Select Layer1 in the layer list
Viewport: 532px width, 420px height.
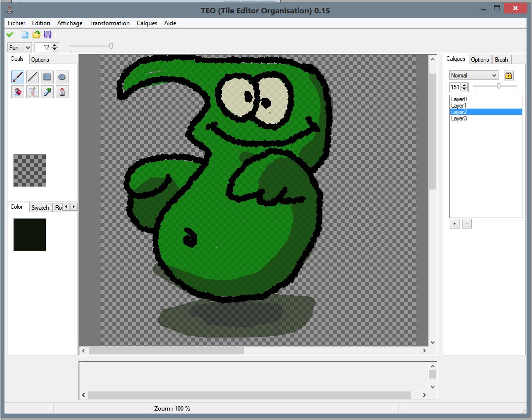coord(486,106)
